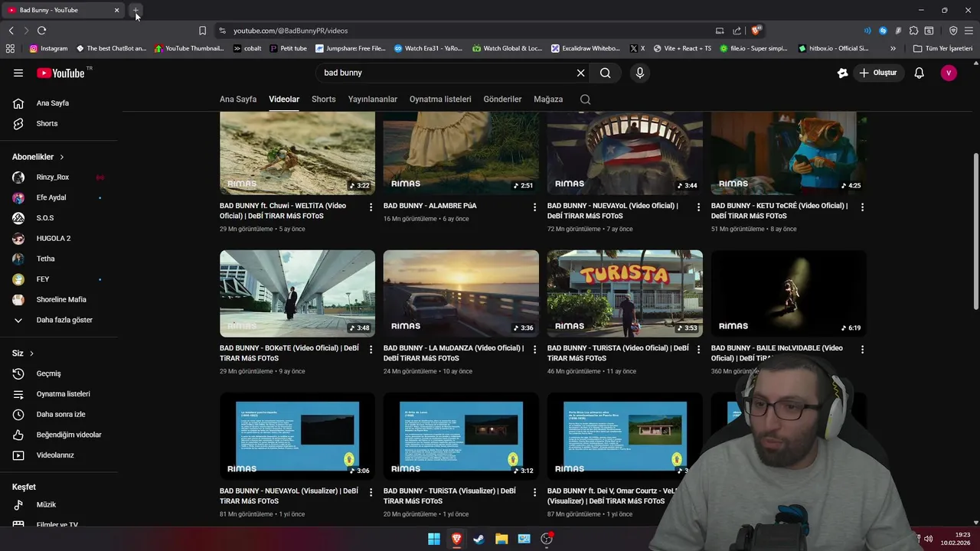Open a new browser tab
Image resolution: width=980 pixels, height=551 pixels.
(136, 10)
